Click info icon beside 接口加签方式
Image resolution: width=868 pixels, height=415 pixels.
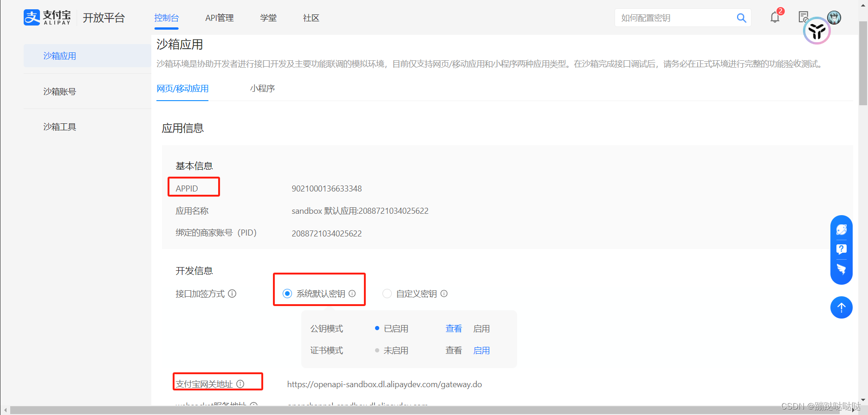click(x=232, y=294)
